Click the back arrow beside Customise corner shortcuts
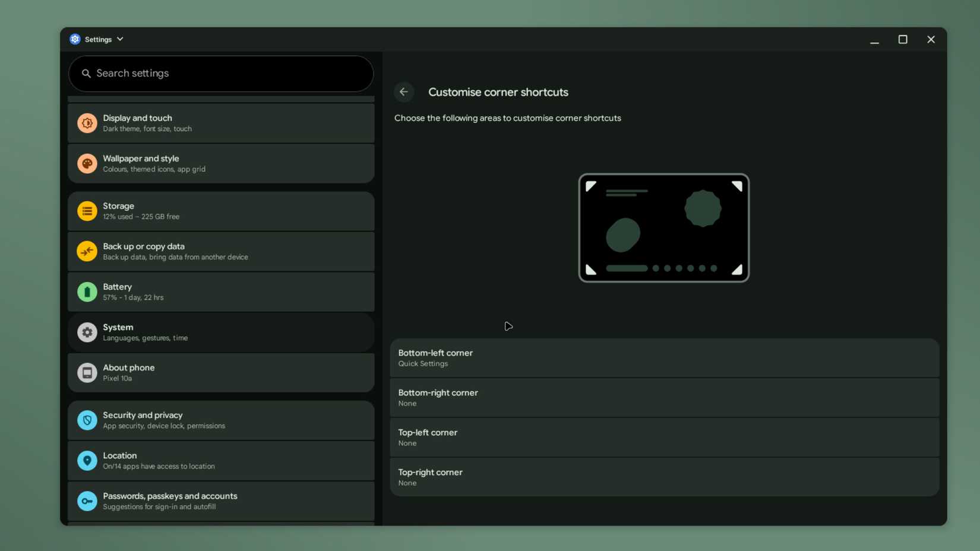The image size is (980, 551). coord(404,92)
